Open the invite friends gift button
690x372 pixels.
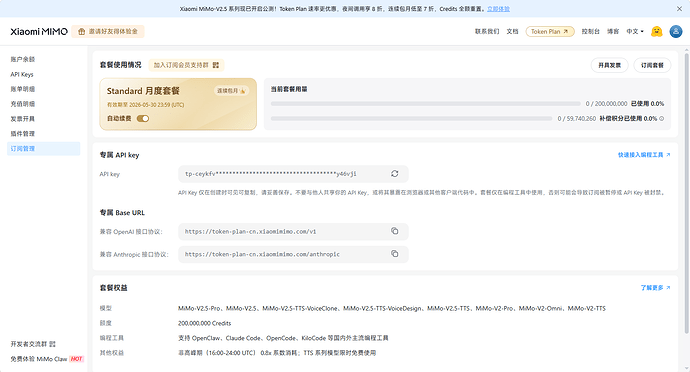point(108,32)
